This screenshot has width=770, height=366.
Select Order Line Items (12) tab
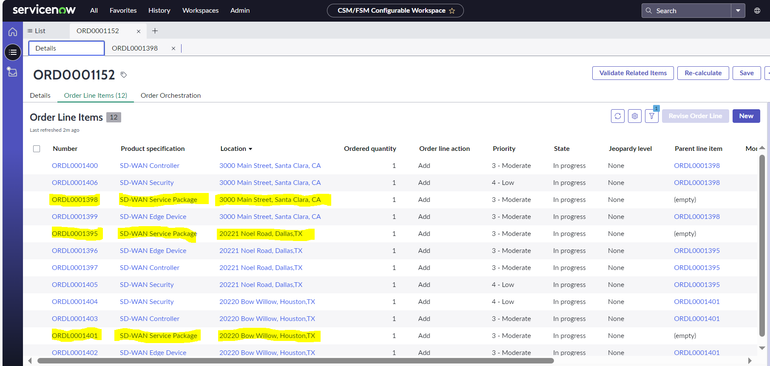click(x=96, y=95)
